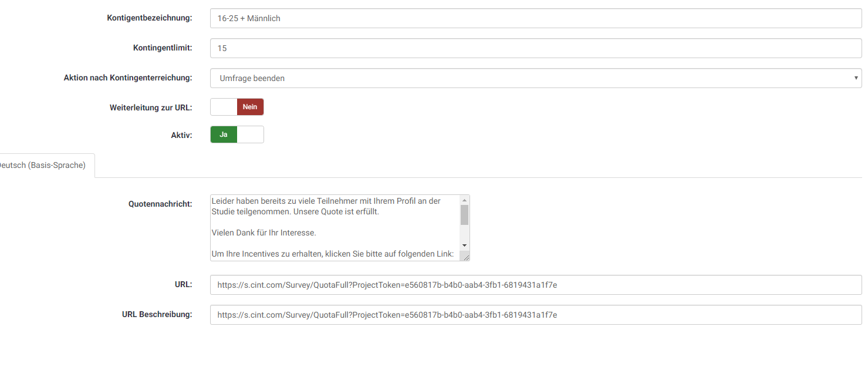Select the URL input field
Image resolution: width=868 pixels, height=367 pixels.
tap(535, 285)
